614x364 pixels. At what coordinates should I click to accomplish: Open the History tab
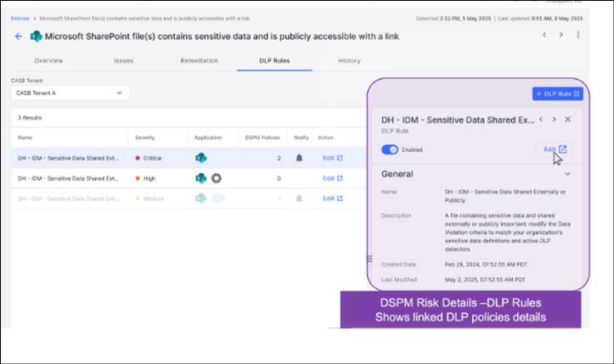coord(349,61)
